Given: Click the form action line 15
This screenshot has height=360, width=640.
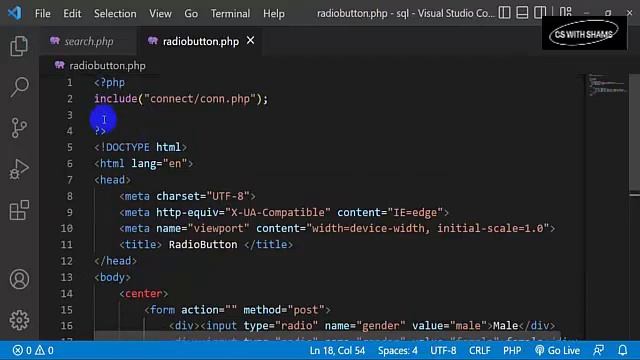Looking at the screenshot, I should coord(237,310).
